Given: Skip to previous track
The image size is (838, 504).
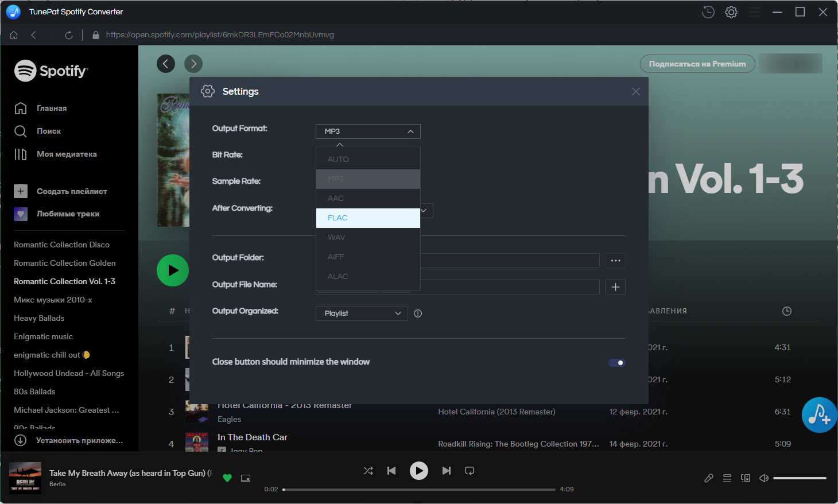Looking at the screenshot, I should pyautogui.click(x=391, y=471).
